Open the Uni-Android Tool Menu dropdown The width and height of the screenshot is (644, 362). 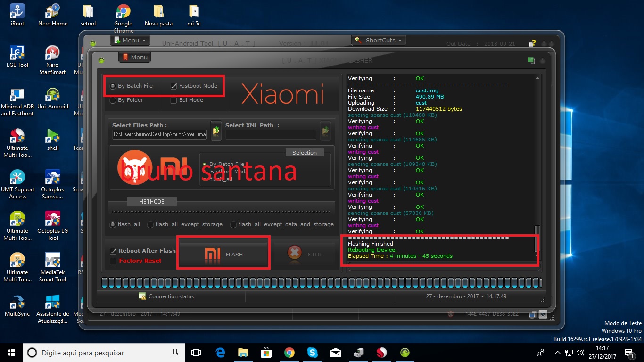tap(130, 40)
